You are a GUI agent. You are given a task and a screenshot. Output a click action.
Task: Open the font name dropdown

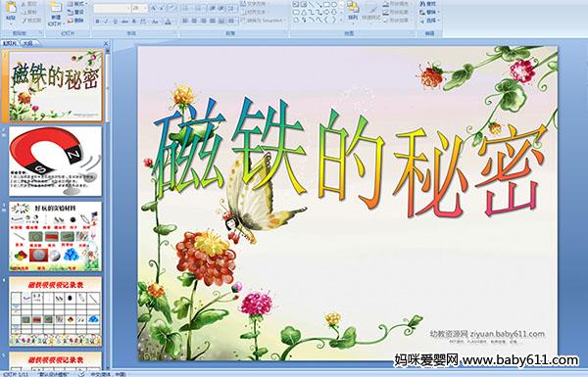click(x=128, y=8)
